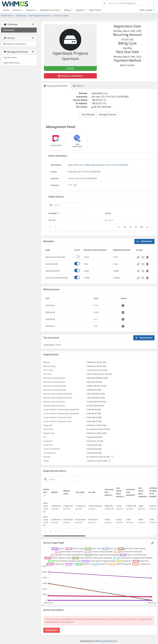Delete Every Two Weeks Reminder trash icon
Viewport: 158px width, 644px height.
[x=147, y=278]
